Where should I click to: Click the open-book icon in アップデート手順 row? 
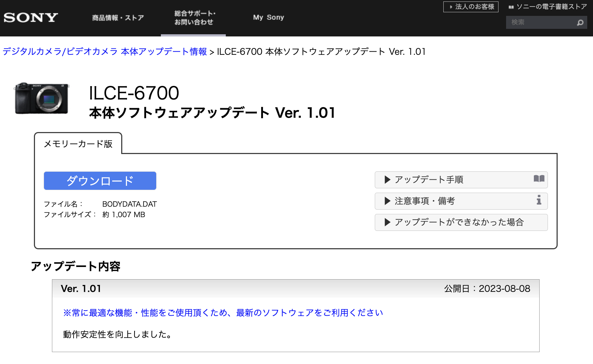539,179
